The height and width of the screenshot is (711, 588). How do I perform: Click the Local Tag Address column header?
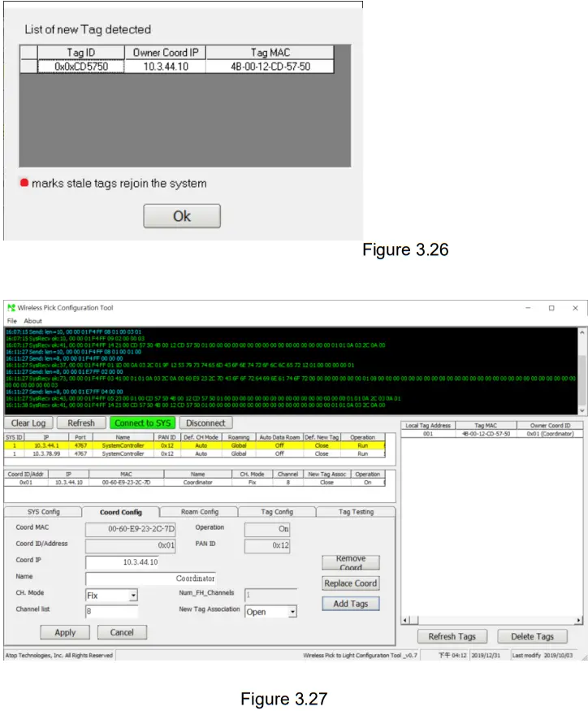point(428,425)
